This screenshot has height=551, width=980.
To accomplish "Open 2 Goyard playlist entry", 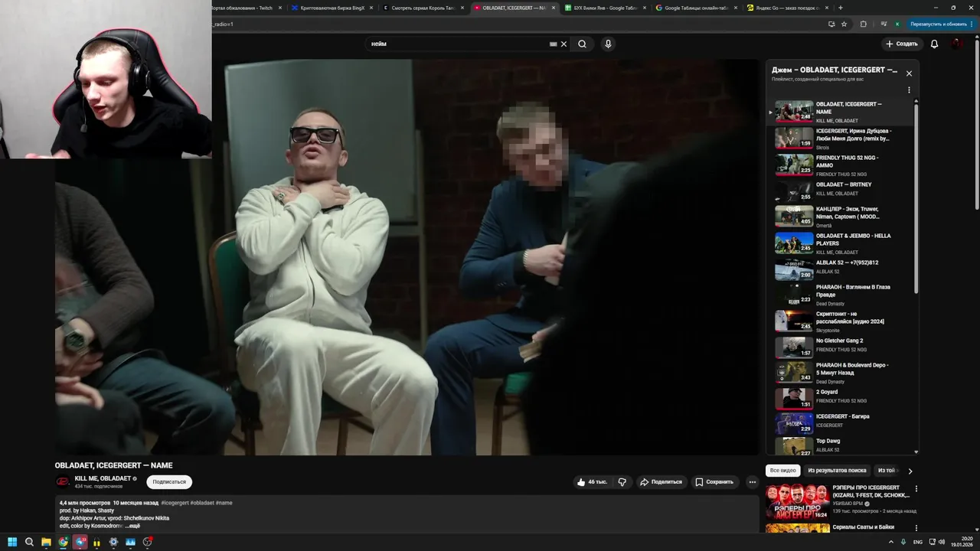I will click(x=842, y=399).
